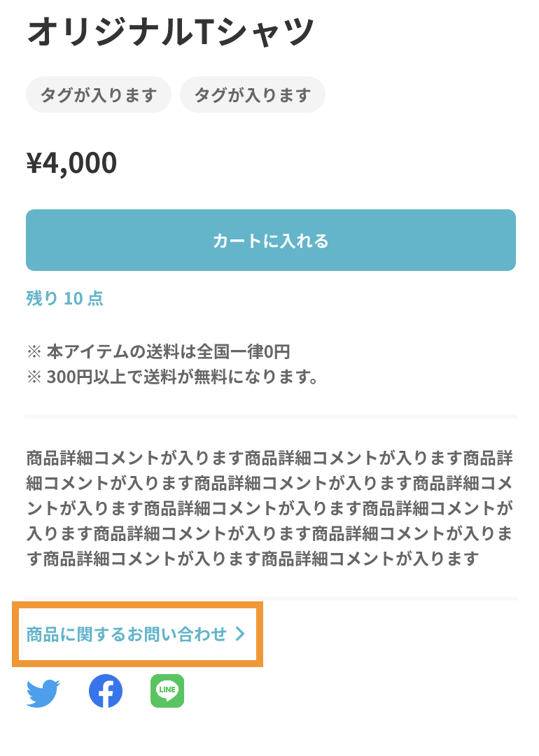Share the product on Facebook
This screenshot has width=539, height=756.
(106, 692)
